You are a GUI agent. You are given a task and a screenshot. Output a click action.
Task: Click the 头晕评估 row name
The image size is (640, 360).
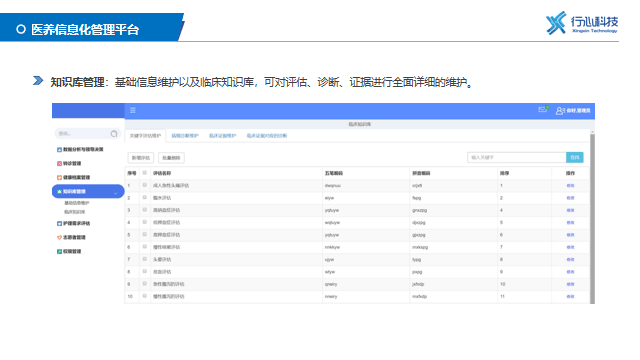click(162, 260)
